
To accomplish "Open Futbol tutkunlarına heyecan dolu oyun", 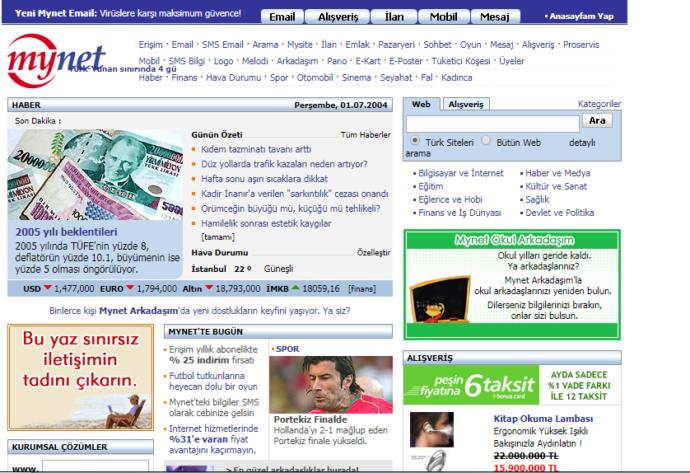I will tap(213, 381).
